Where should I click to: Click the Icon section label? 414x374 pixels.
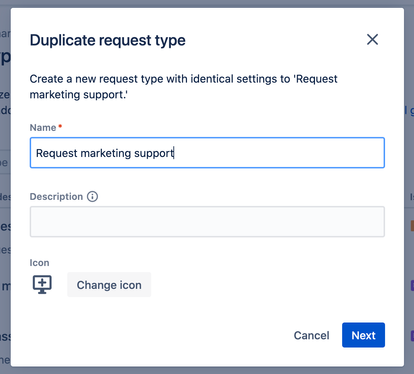pyautogui.click(x=39, y=263)
